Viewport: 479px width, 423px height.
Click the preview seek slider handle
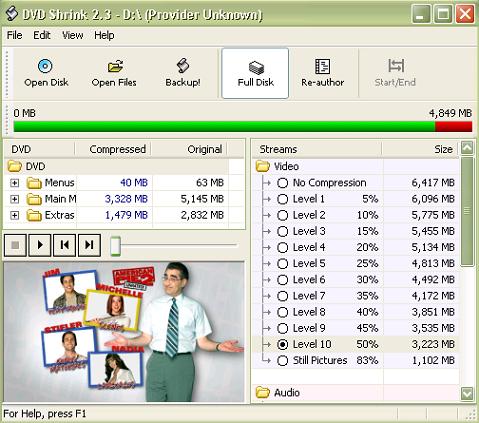pos(115,246)
